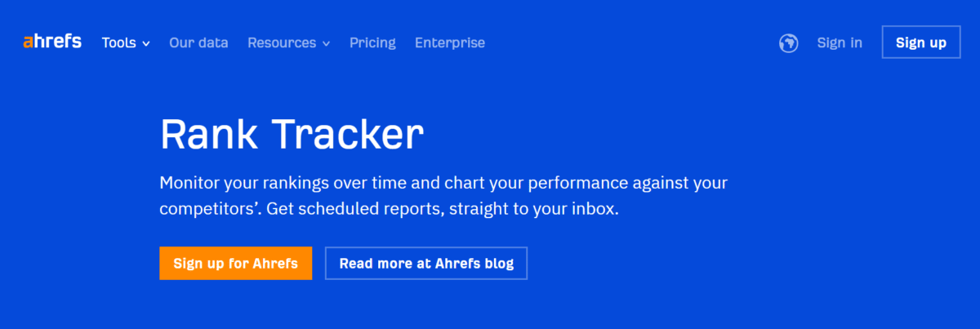
Task: Go to the Our data page
Action: point(198,42)
